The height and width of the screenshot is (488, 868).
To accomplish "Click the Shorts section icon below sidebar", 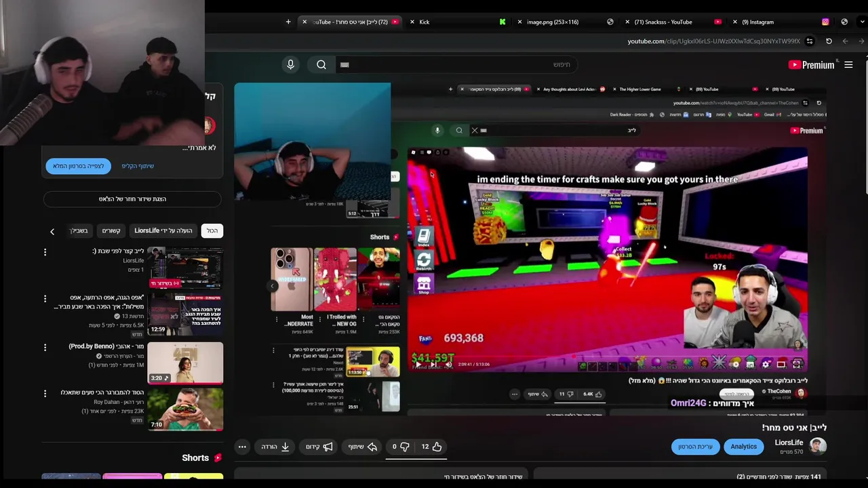I will pyautogui.click(x=218, y=458).
